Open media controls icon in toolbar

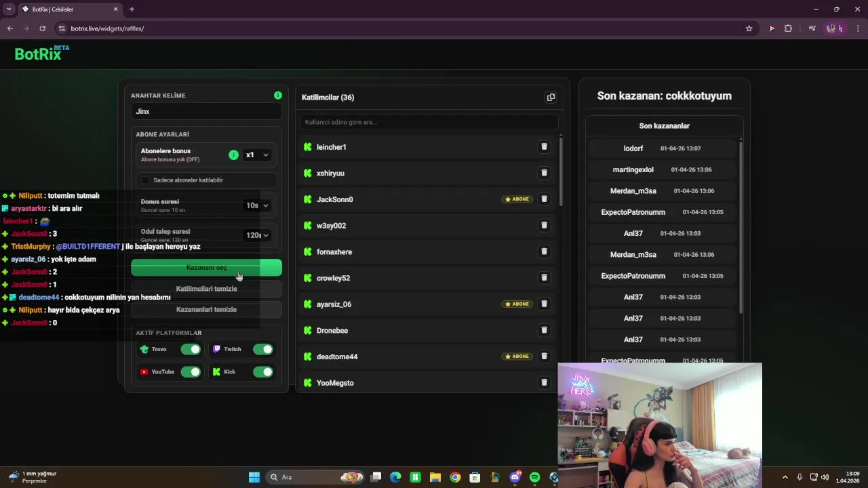coord(812,28)
